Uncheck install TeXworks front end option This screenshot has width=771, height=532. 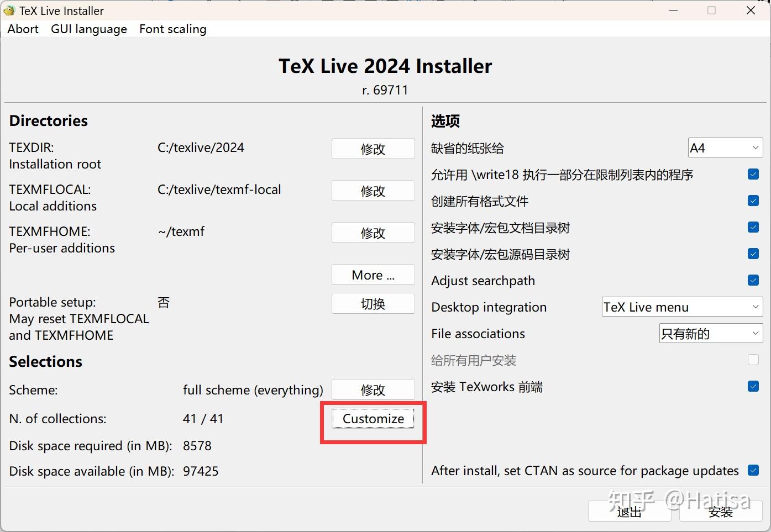pos(753,386)
